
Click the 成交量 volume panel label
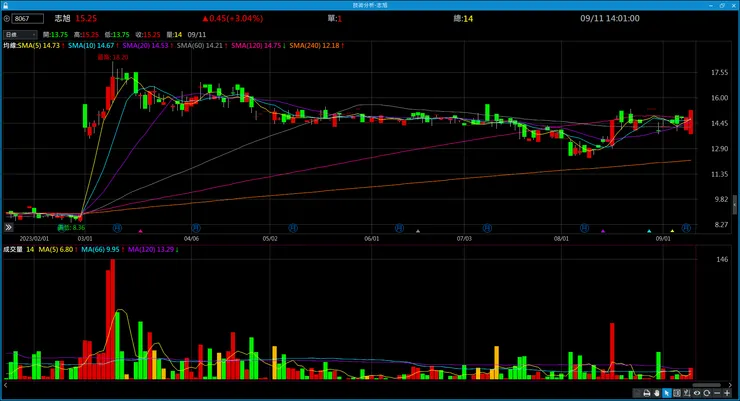[x=13, y=250]
